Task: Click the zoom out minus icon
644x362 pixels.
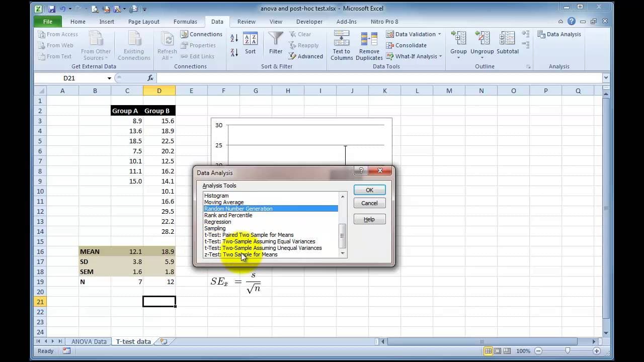Action: (x=538, y=351)
